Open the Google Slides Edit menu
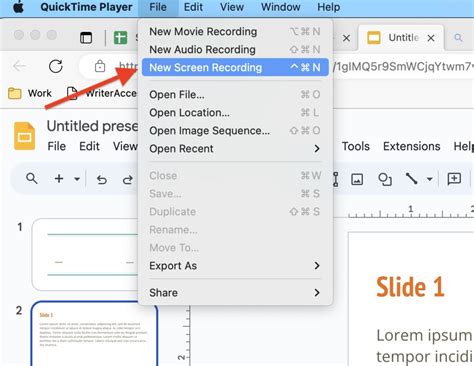474x366 pixels. coord(89,146)
